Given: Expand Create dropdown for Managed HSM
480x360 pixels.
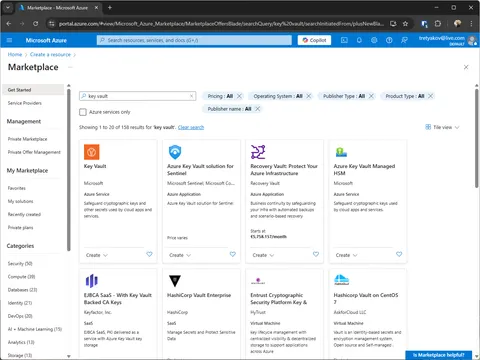Looking at the screenshot, I should 347,255.
